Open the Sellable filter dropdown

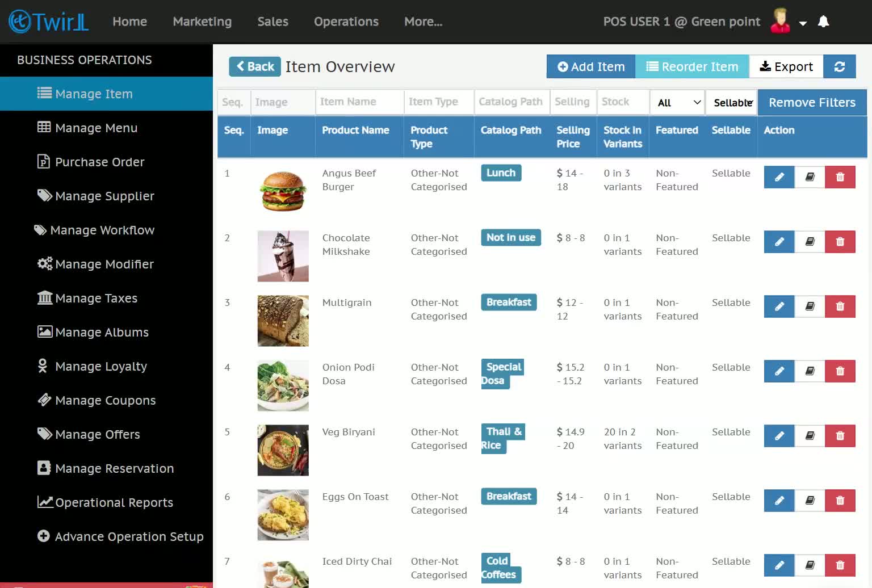click(732, 103)
